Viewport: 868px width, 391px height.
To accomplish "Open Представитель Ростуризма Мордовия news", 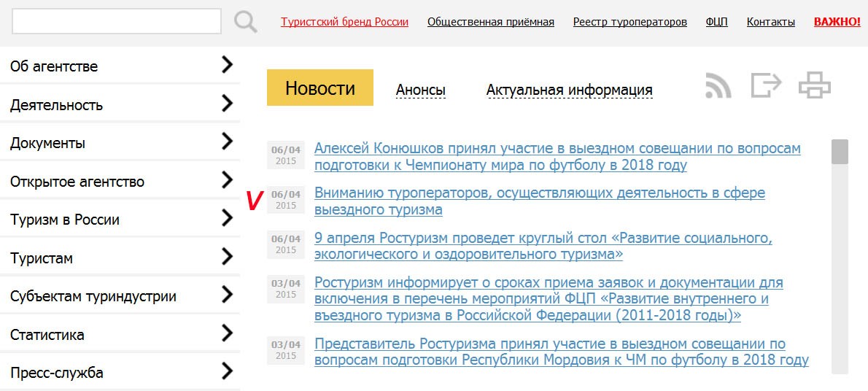I will coord(562,352).
